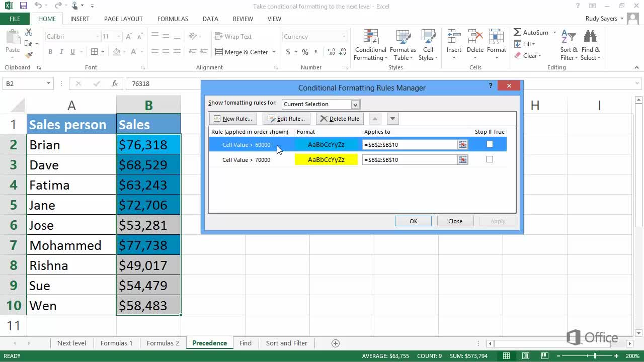Click the Cut scissors icon
644x362 pixels.
click(29, 32)
